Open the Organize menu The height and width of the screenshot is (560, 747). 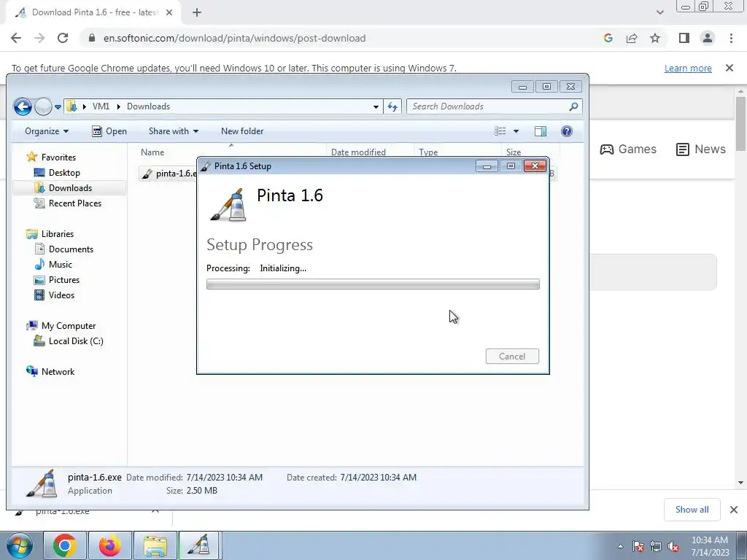[47, 131]
